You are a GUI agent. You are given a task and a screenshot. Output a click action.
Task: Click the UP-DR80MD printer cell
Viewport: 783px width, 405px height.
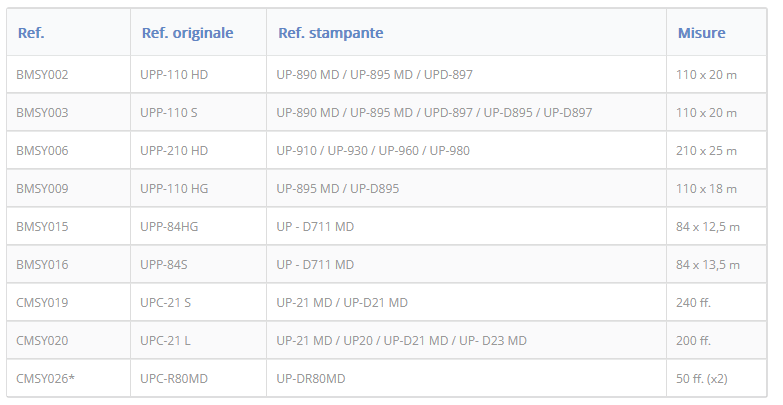(466, 378)
